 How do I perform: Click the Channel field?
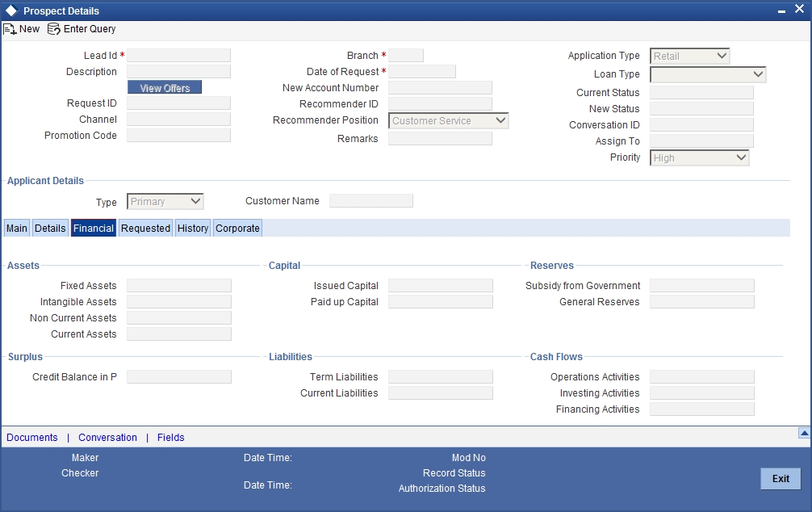click(x=178, y=120)
